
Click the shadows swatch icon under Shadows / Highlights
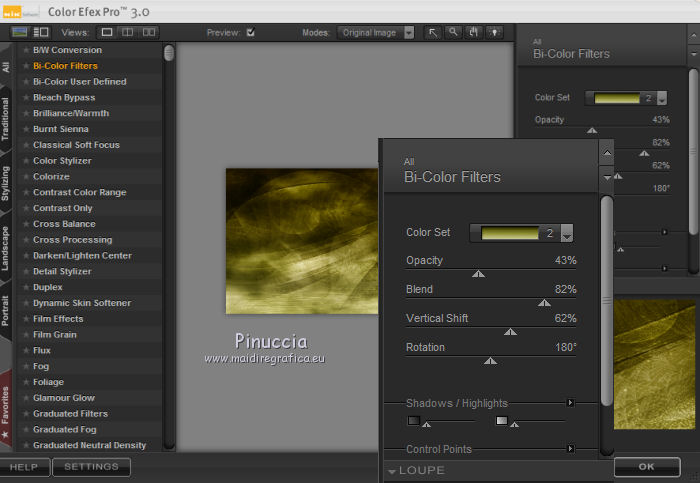click(414, 421)
